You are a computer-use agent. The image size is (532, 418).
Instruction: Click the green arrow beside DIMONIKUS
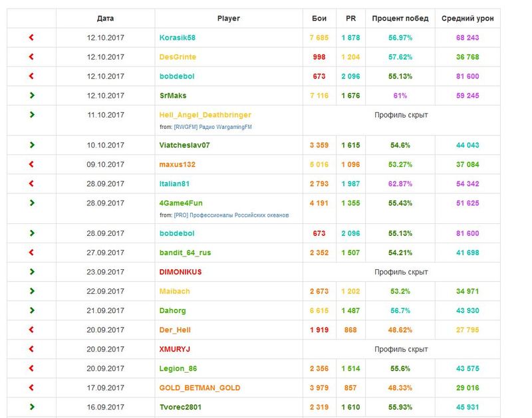[x=31, y=272]
